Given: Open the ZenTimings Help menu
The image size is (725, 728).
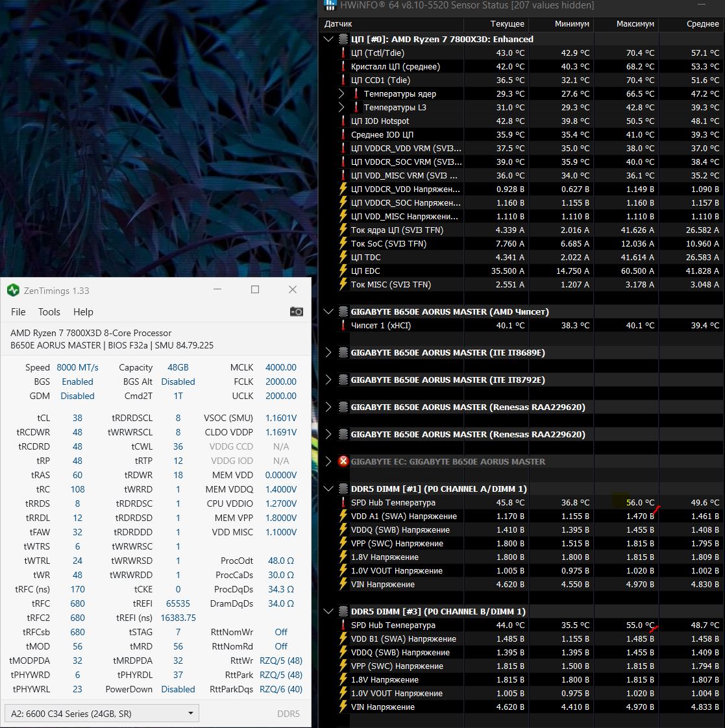Looking at the screenshot, I should tap(83, 312).
